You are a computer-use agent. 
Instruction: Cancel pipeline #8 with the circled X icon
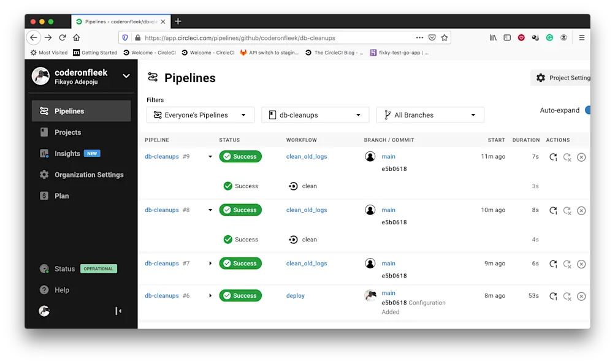click(x=581, y=210)
